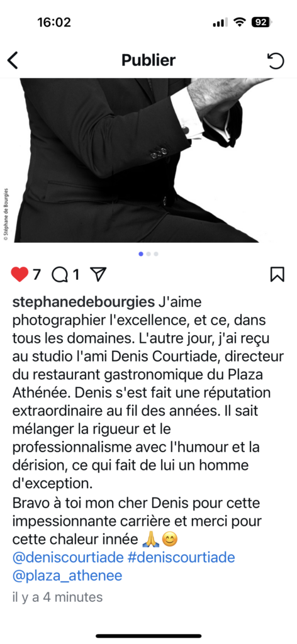Tap the 'il y a 4 minutes' timestamp

coord(57,597)
